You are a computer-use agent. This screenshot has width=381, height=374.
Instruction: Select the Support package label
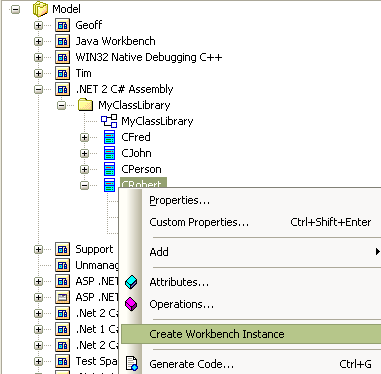coord(94,249)
